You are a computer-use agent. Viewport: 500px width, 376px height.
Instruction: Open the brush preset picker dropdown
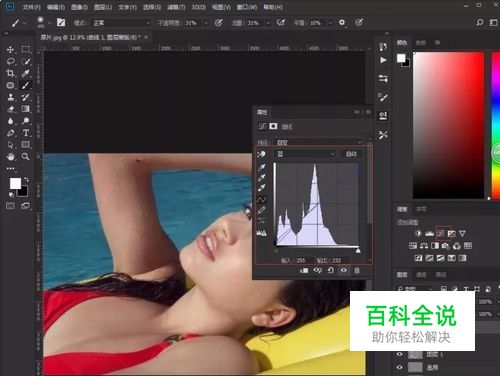click(x=49, y=23)
